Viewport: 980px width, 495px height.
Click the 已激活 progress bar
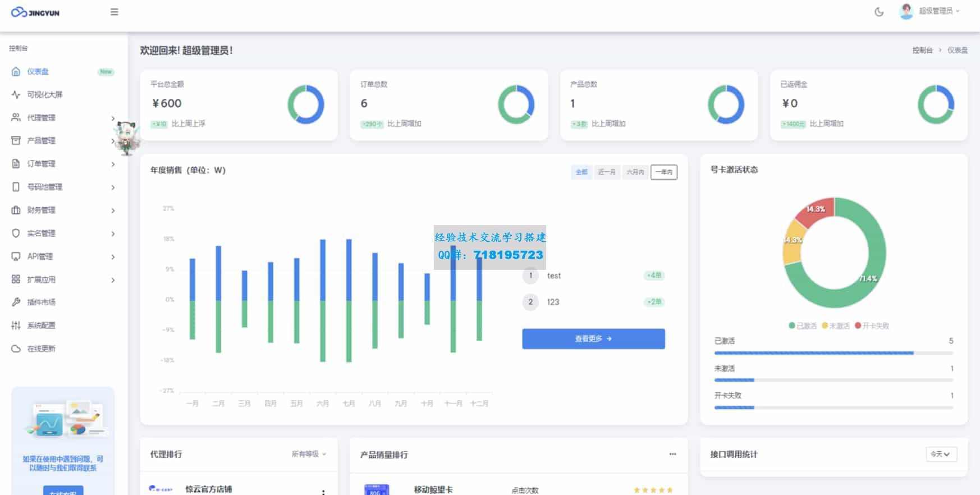tap(813, 353)
